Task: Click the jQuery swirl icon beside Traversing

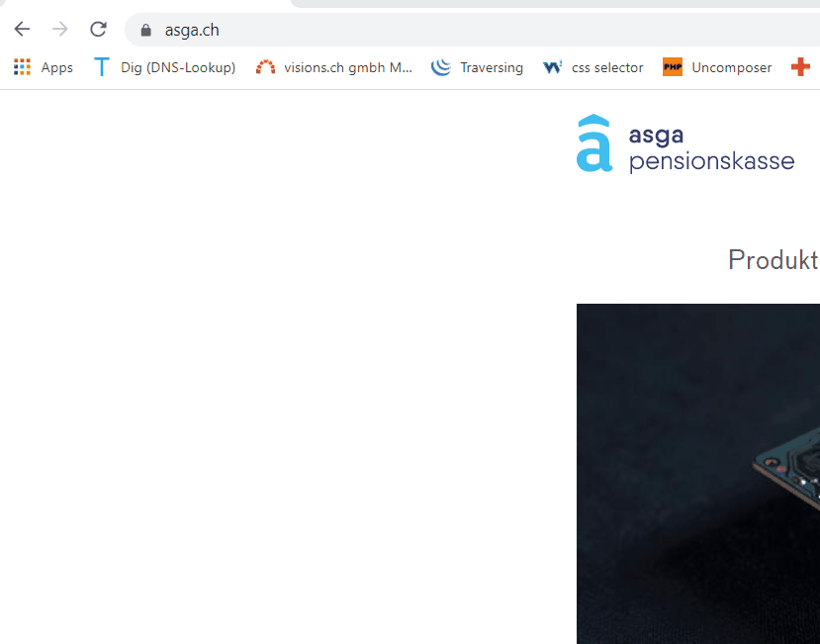Action: (441, 67)
